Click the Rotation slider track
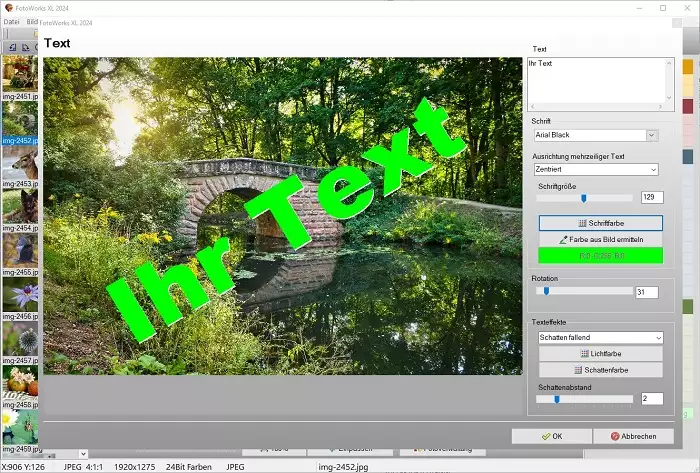The image size is (700, 473). coord(585,291)
